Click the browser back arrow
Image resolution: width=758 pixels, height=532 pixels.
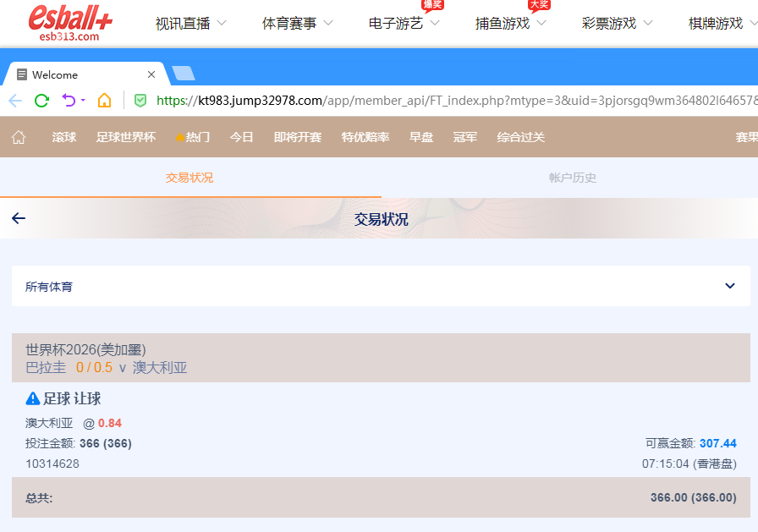(x=15, y=101)
